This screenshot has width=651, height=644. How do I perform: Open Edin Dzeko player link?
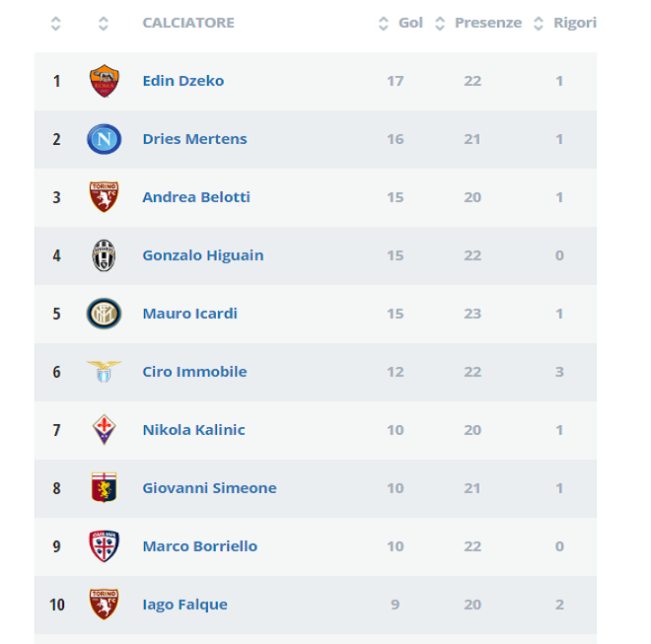tap(183, 81)
